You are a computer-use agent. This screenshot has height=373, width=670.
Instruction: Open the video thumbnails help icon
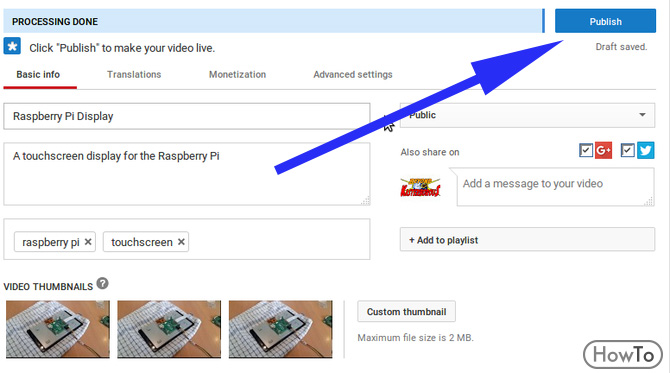[x=103, y=283]
